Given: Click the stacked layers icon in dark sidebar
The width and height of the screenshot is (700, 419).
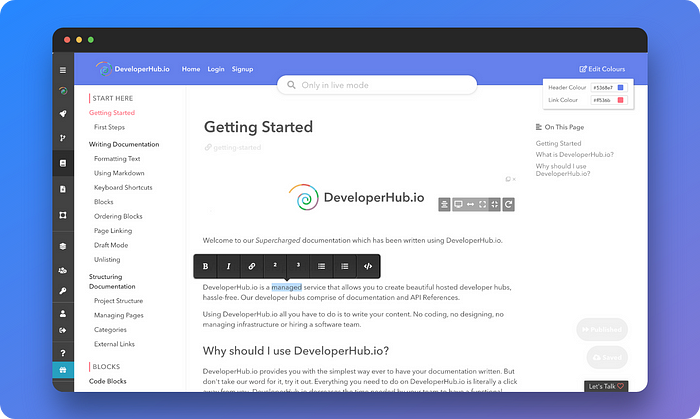Looking at the screenshot, I should tap(63, 246).
